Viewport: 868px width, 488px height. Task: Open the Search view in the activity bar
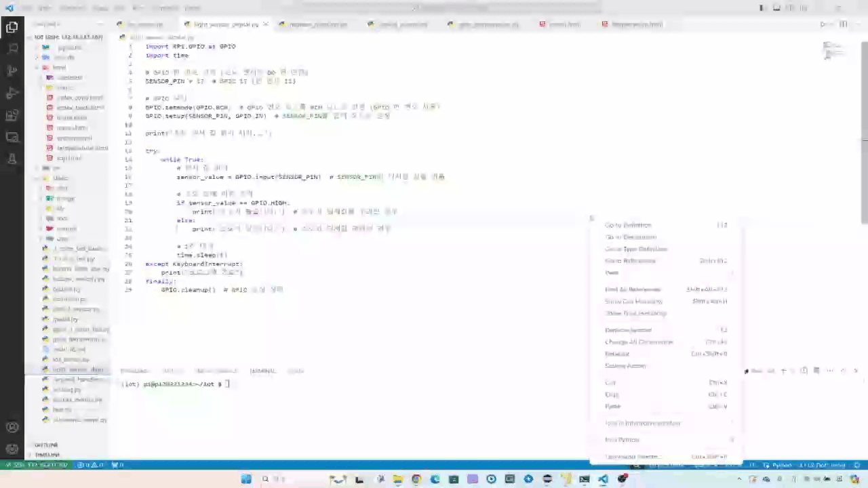[x=12, y=48]
